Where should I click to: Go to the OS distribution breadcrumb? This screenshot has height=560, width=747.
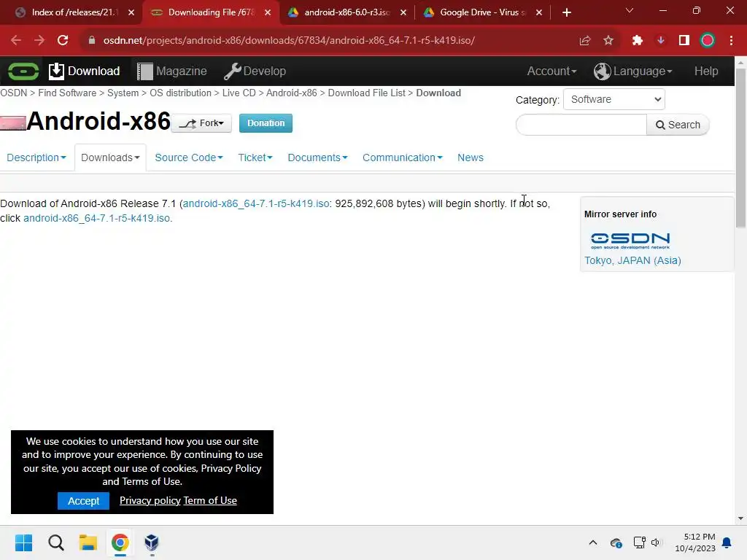coord(181,93)
